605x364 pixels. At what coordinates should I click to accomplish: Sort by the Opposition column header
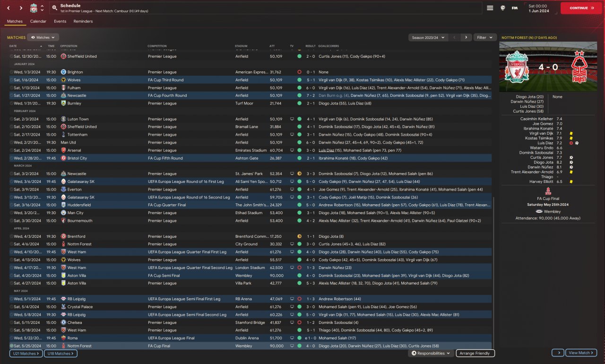[69, 46]
